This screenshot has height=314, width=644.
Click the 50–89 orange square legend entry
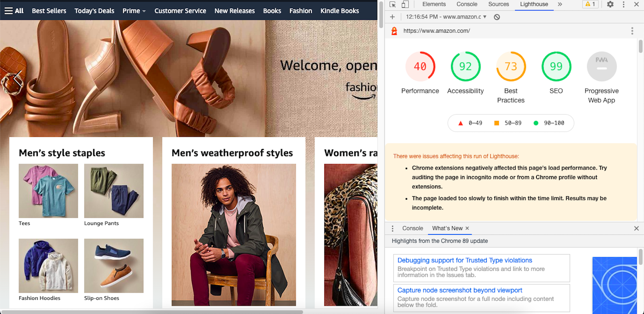coord(508,123)
